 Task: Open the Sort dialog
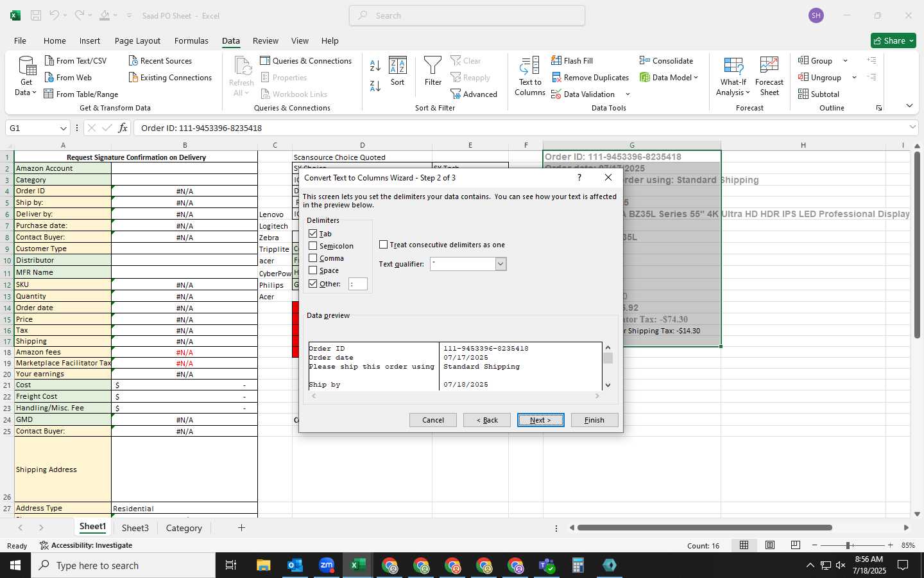pos(398,71)
